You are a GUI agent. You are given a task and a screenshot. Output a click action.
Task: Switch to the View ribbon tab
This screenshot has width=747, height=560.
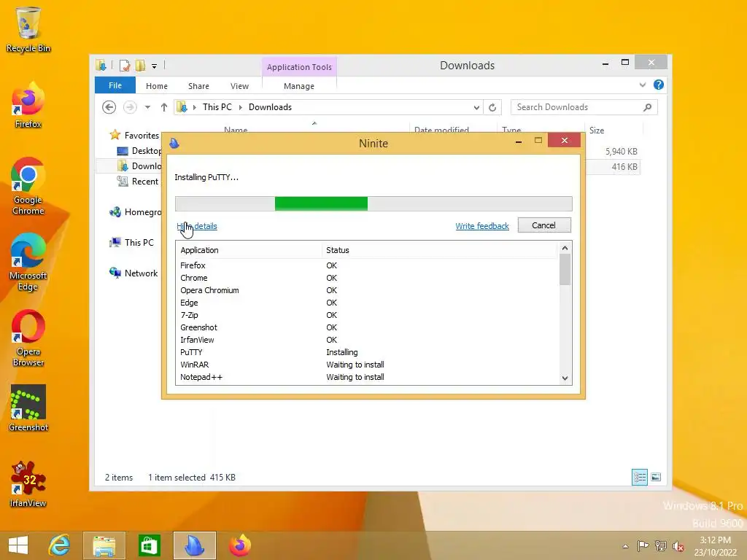tap(239, 86)
